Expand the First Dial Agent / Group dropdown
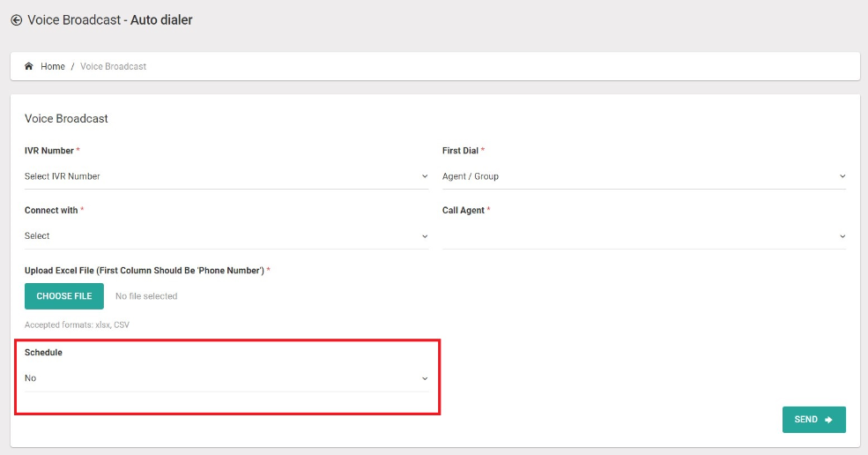The height and width of the screenshot is (455, 868). click(x=644, y=176)
